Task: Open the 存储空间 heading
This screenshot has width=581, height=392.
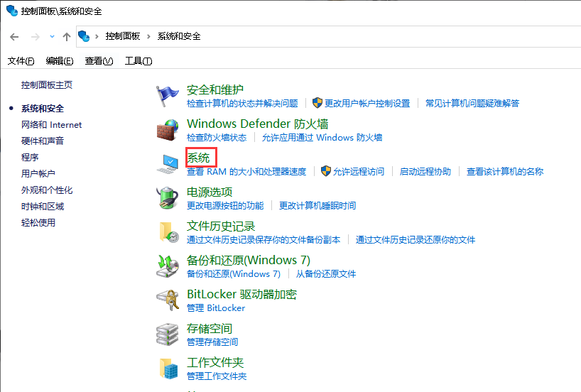Action: (210, 328)
